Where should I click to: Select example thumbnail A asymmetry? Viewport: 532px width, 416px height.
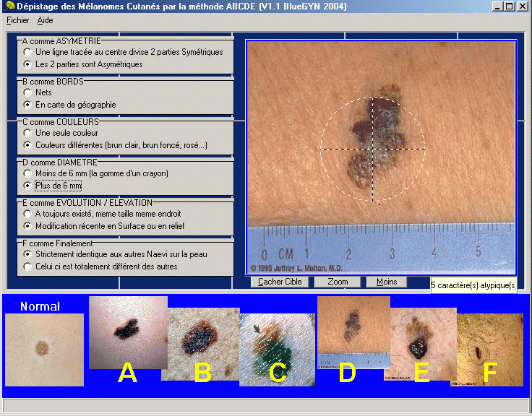[x=128, y=332]
